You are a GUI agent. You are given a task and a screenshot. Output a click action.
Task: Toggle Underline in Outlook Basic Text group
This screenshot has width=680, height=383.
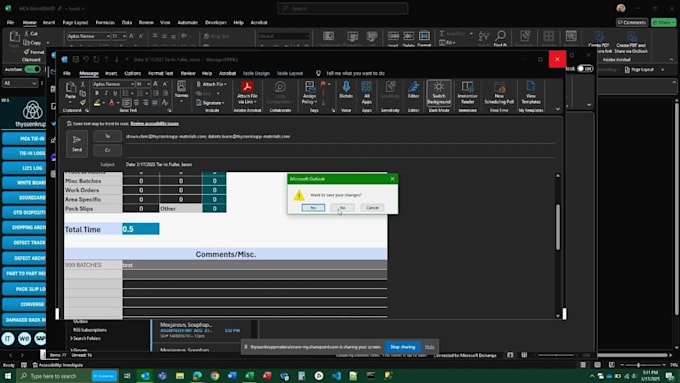coord(115,93)
